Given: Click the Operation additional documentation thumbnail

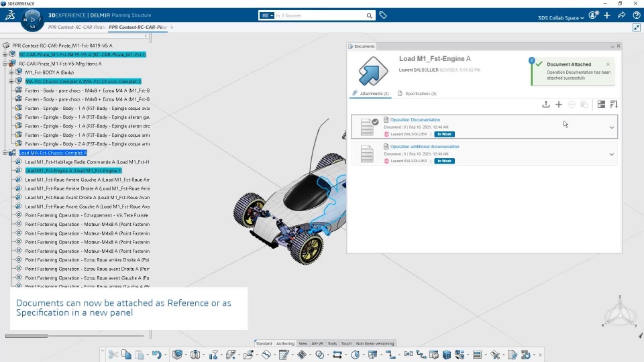Looking at the screenshot, I should click(367, 154).
